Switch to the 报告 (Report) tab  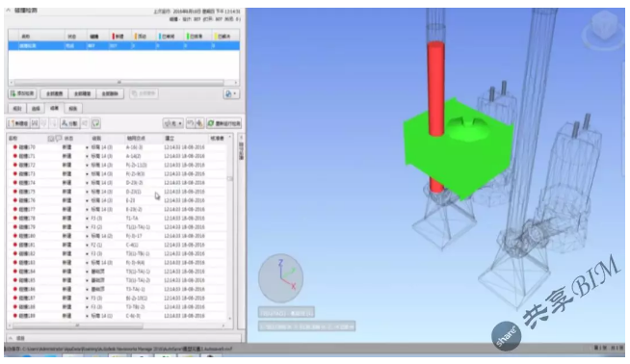tap(72, 109)
